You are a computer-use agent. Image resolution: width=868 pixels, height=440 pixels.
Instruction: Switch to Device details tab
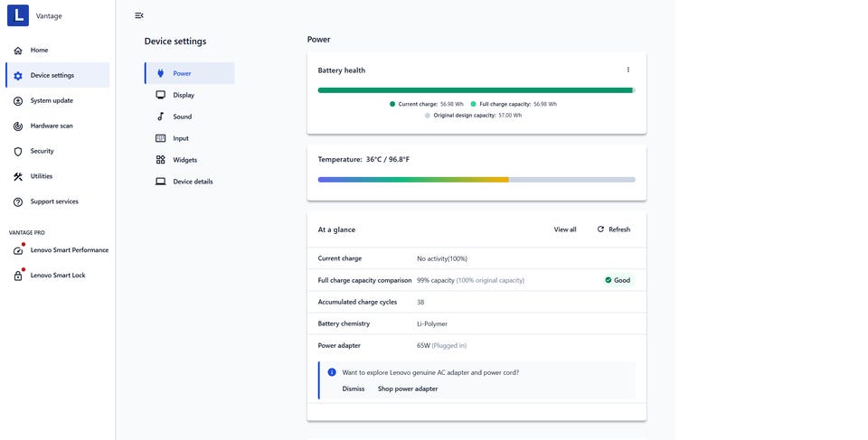tap(189, 182)
